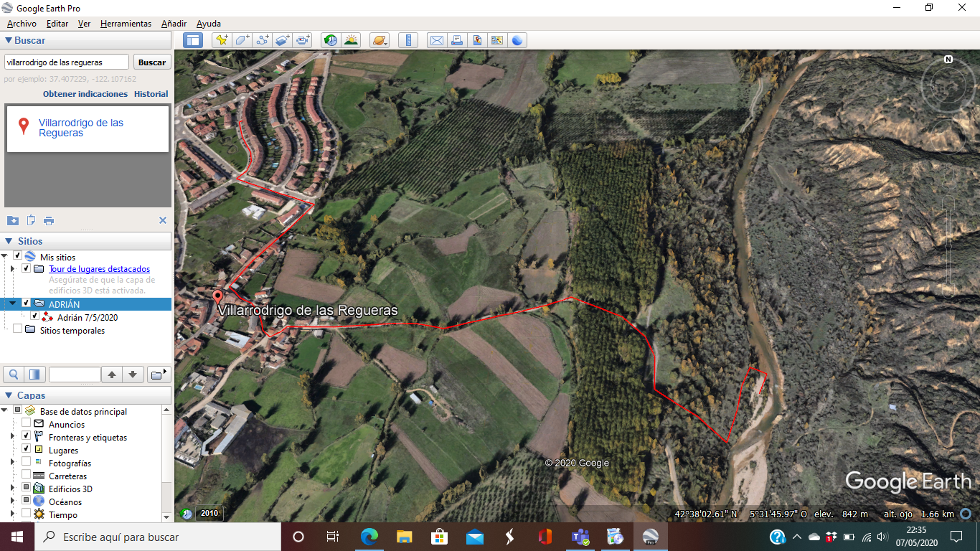
Task: Disable Fronteras y etiquetas layer
Action: pos(27,436)
